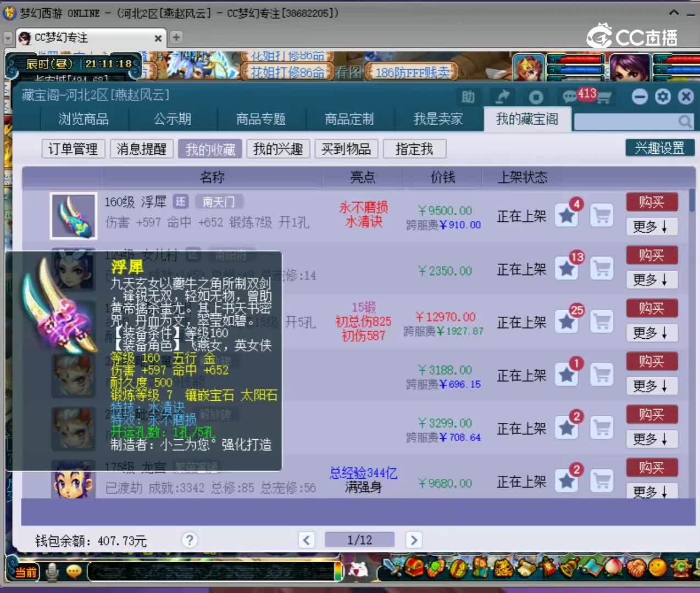700x593 pixels.
Task: Toggle favorite star for ￥9680.00 item
Action: click(x=566, y=482)
